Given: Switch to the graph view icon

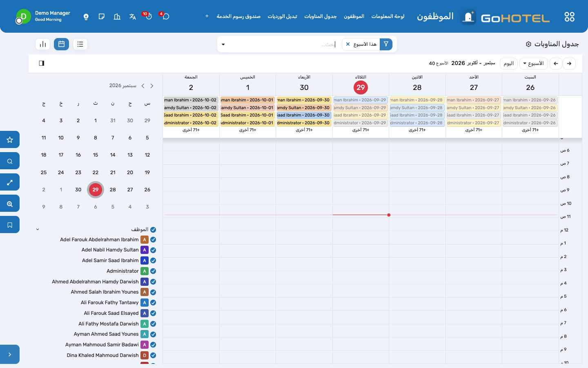Looking at the screenshot, I should click(43, 44).
